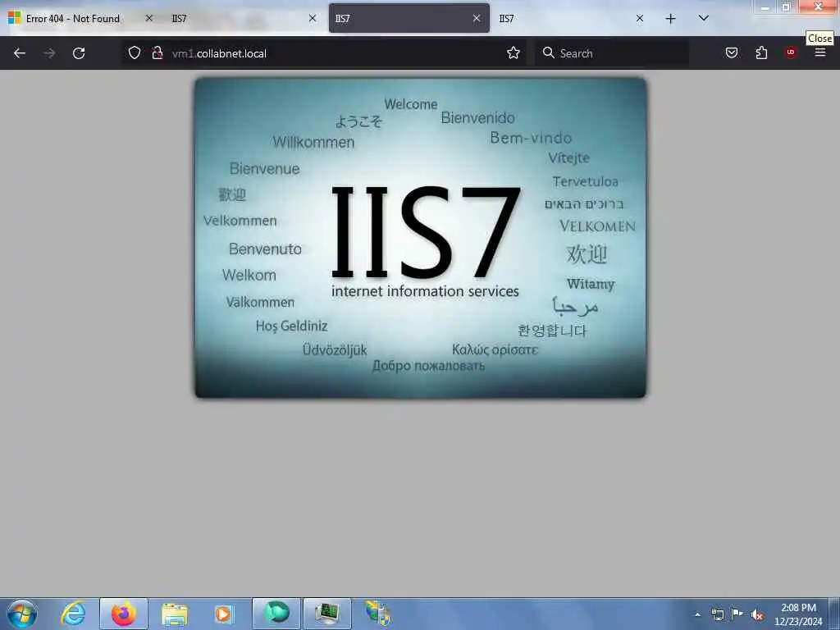The image size is (840, 630).
Task: Launch Internet Explorer from the taskbar
Action: point(73,614)
